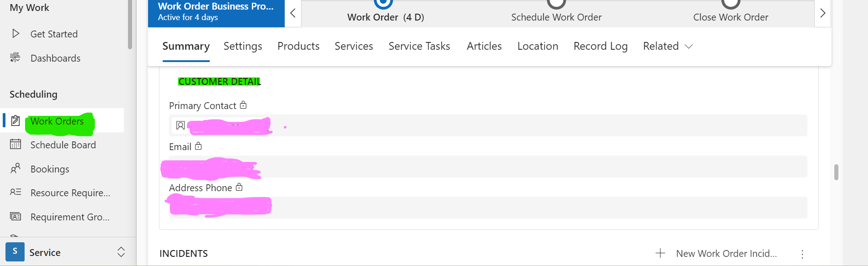The image size is (868, 266).
Task: Open the Dashboards icon in sidebar
Action: (15, 57)
